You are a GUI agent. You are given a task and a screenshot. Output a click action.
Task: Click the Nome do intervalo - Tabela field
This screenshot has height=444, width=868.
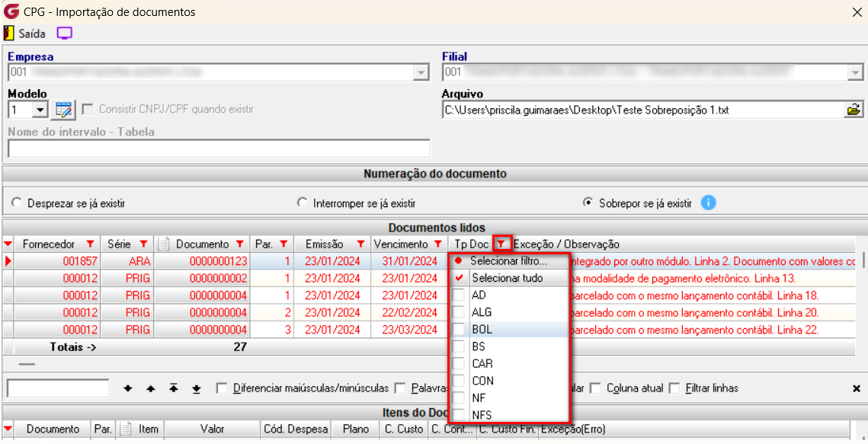click(x=219, y=149)
